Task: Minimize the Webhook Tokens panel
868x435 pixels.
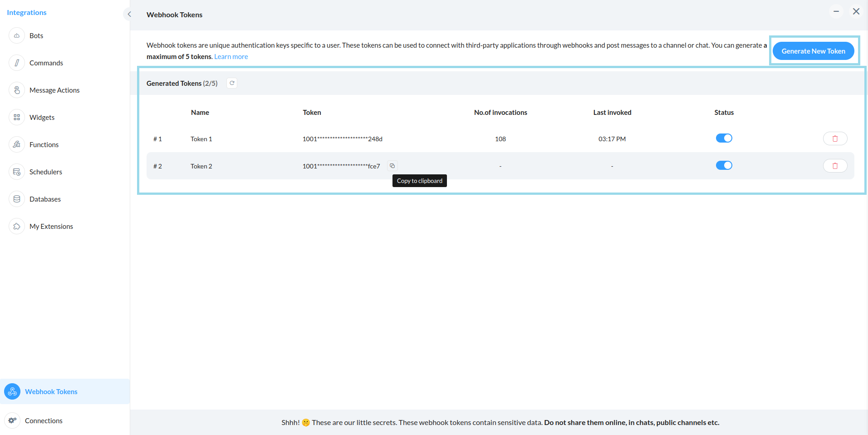Action: 836,11
